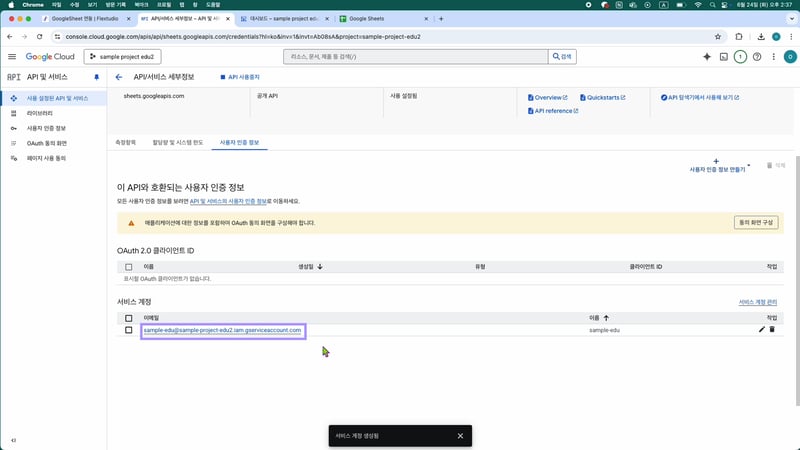Open the sample project edu2 project selector

click(122, 57)
